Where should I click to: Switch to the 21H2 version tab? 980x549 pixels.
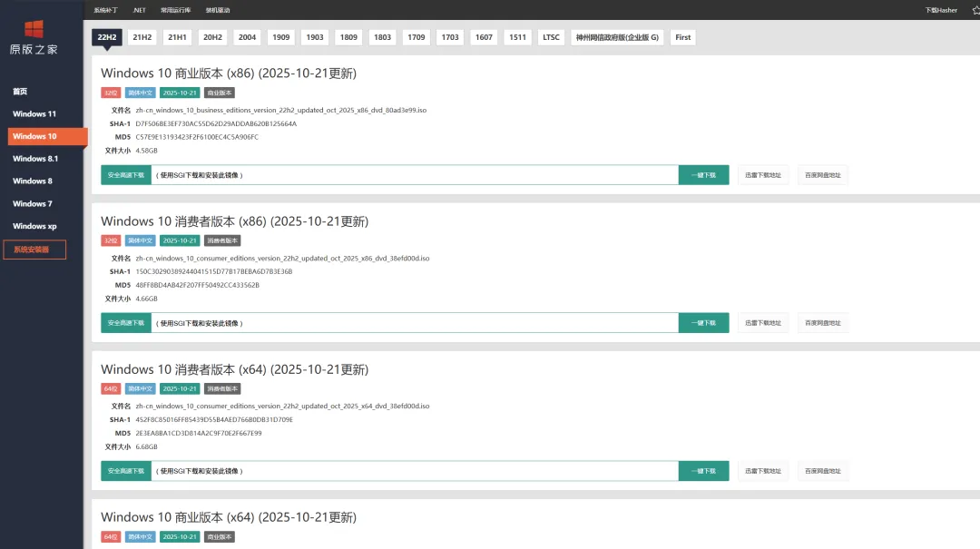(x=142, y=37)
